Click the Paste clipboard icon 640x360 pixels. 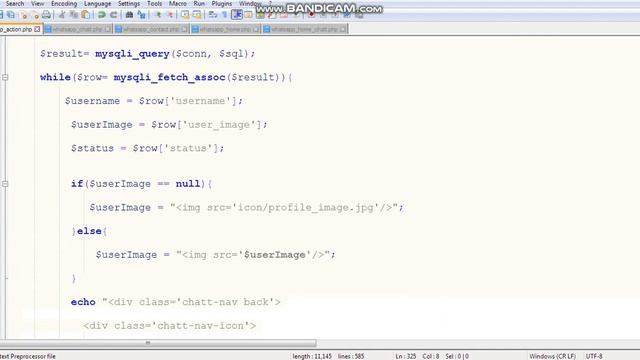86,15
